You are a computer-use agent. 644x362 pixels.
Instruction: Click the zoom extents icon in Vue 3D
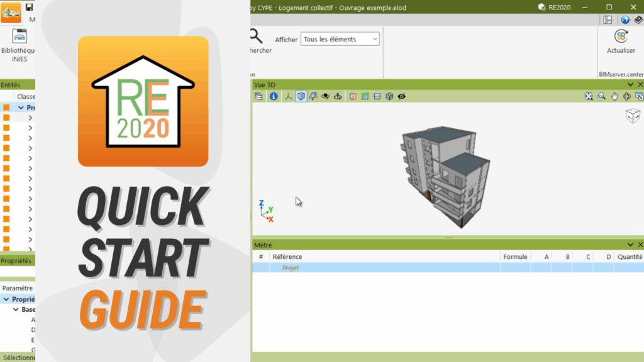tap(588, 96)
